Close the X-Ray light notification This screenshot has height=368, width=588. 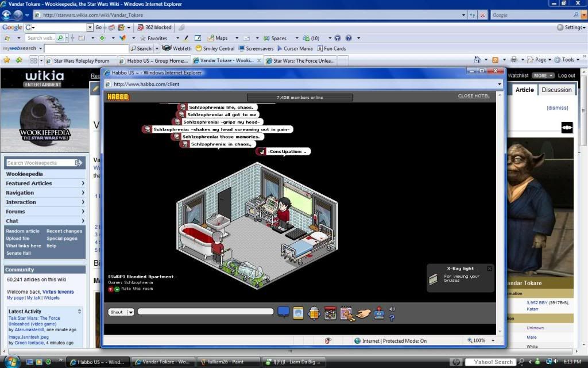489,269
